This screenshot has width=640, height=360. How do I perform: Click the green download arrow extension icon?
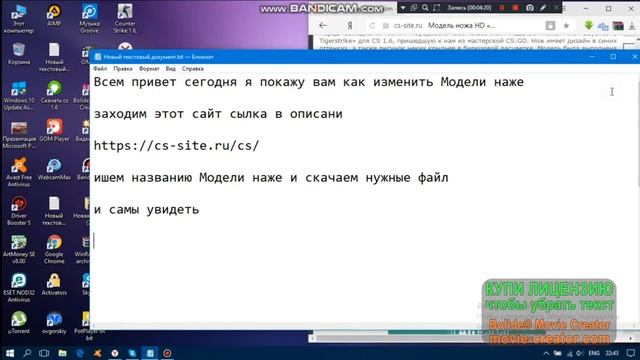(x=588, y=25)
